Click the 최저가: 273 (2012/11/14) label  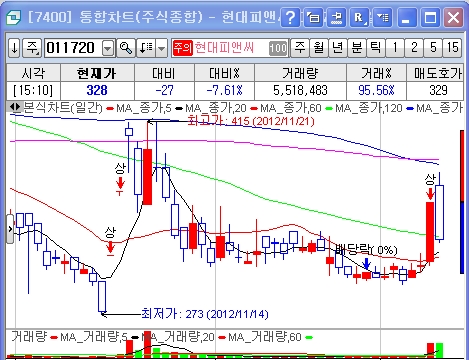click(205, 314)
